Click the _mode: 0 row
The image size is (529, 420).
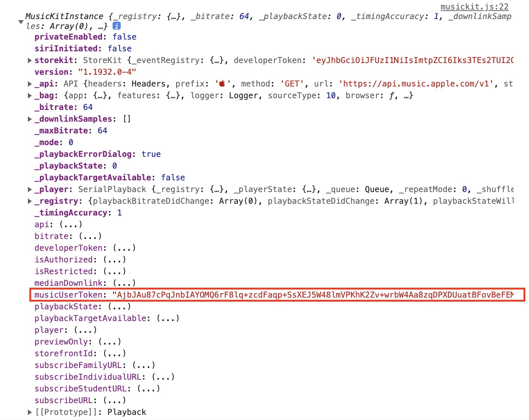tap(54, 142)
